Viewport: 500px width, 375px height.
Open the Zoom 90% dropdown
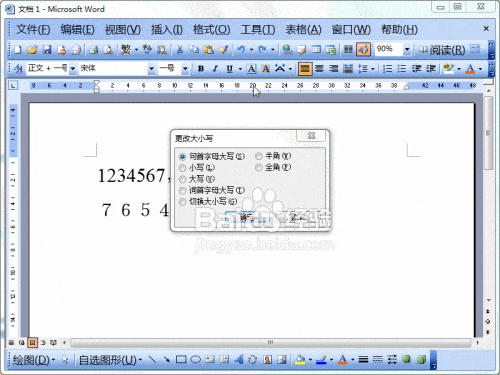(x=407, y=50)
